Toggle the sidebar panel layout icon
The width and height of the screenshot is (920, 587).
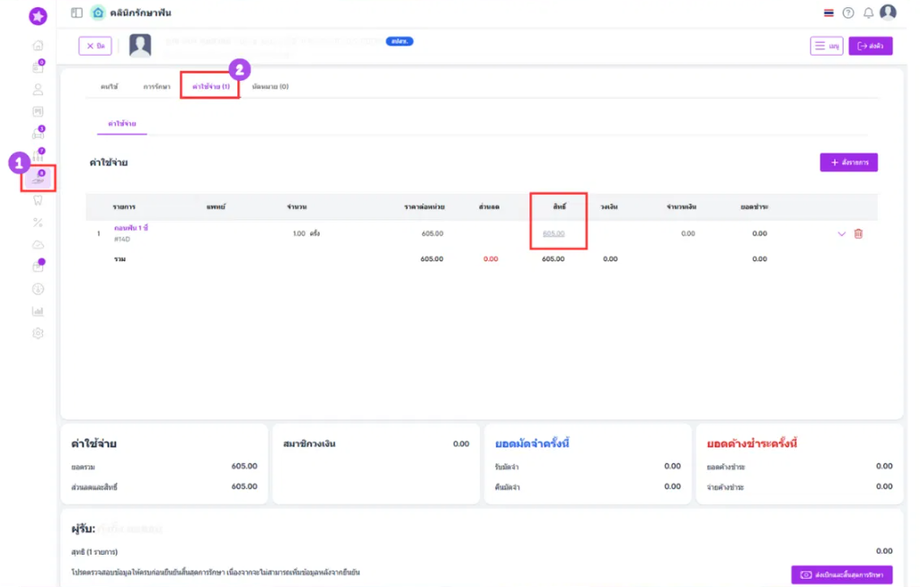pyautogui.click(x=77, y=13)
